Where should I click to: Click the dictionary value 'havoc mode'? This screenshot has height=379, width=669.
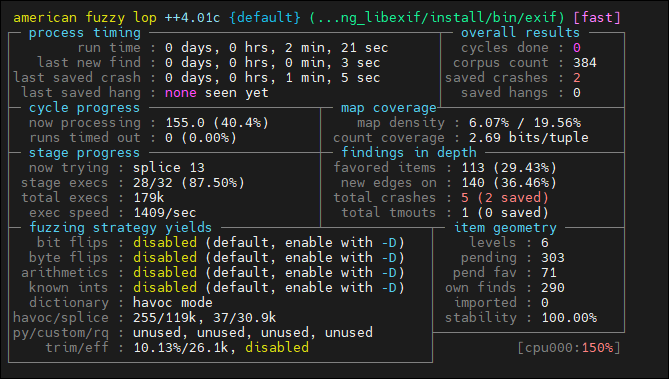172,303
